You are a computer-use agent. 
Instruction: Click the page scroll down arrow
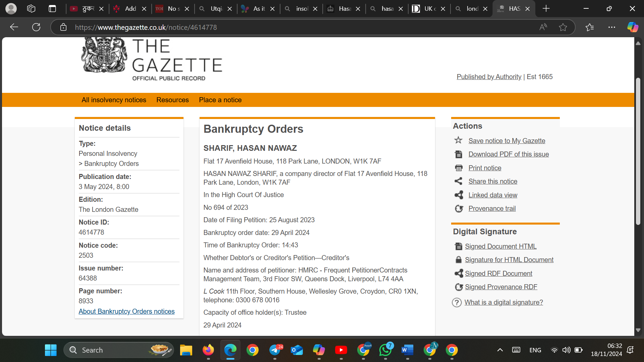(638, 330)
